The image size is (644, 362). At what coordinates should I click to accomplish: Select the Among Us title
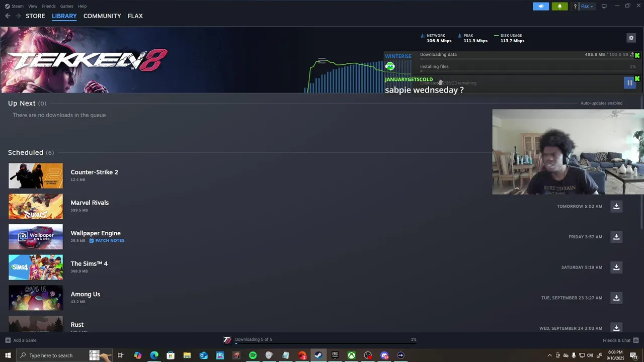(x=85, y=294)
